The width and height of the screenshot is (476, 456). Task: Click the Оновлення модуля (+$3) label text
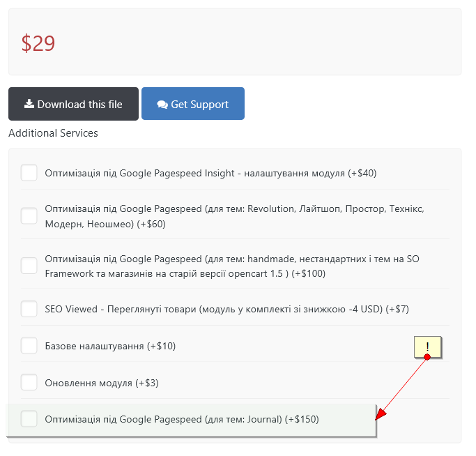97,383
